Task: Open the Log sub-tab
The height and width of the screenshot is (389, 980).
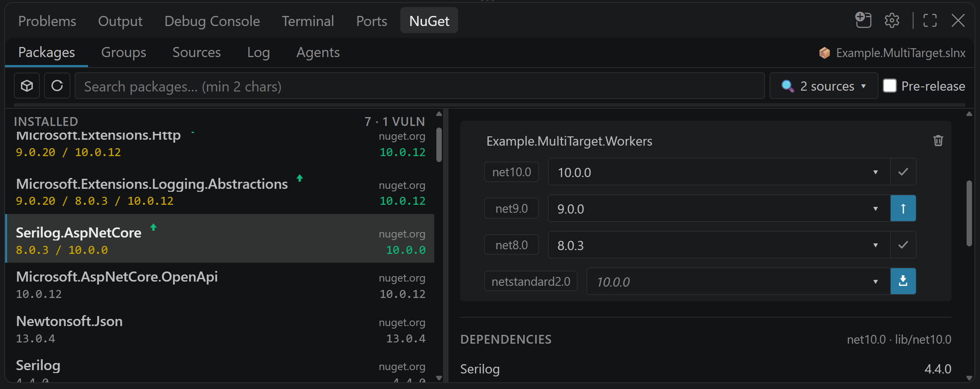Action: tap(259, 52)
